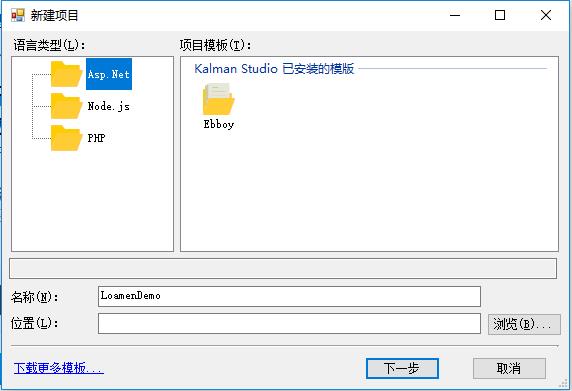Click the Node.js folder icon
The width and height of the screenshot is (572, 391).
point(66,106)
